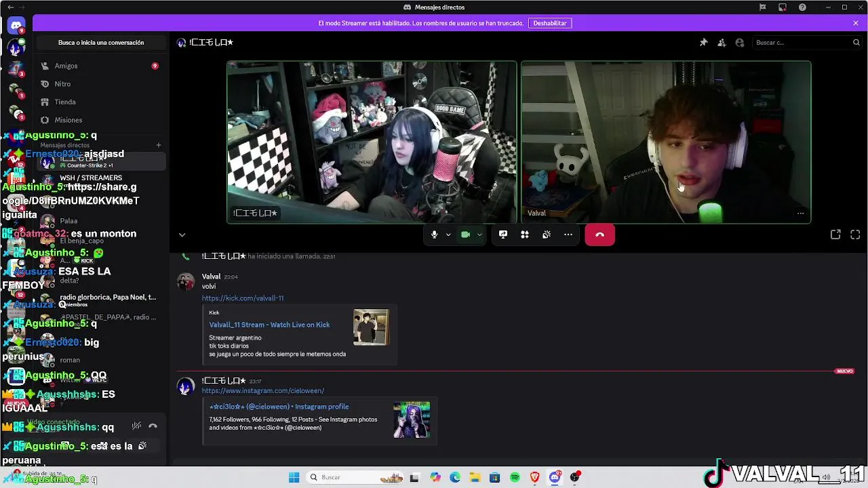Turn off the camera in call
Image resolution: width=868 pixels, height=488 pixels.
coord(465,235)
